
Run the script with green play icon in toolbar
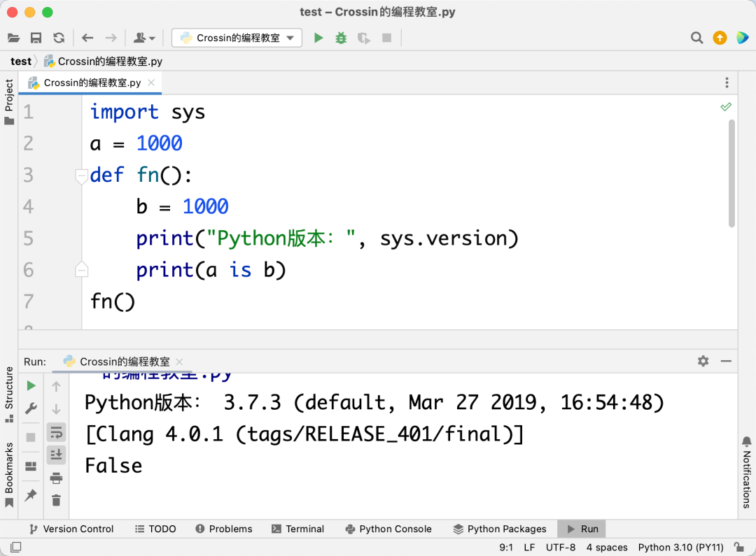[318, 38]
